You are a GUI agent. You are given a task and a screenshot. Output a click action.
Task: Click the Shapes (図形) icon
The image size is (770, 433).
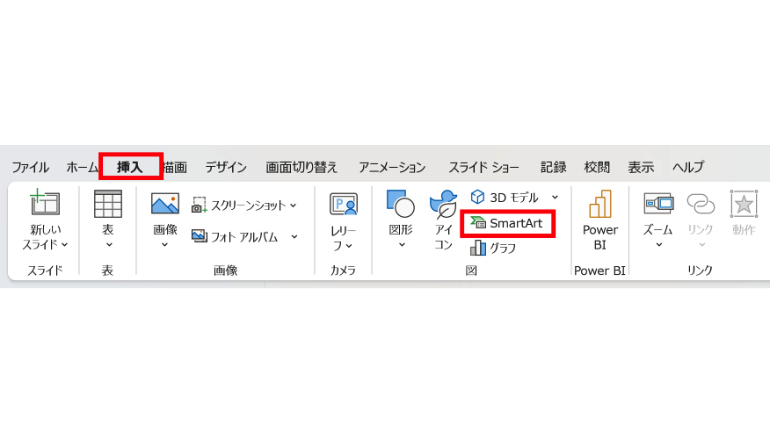tap(401, 204)
